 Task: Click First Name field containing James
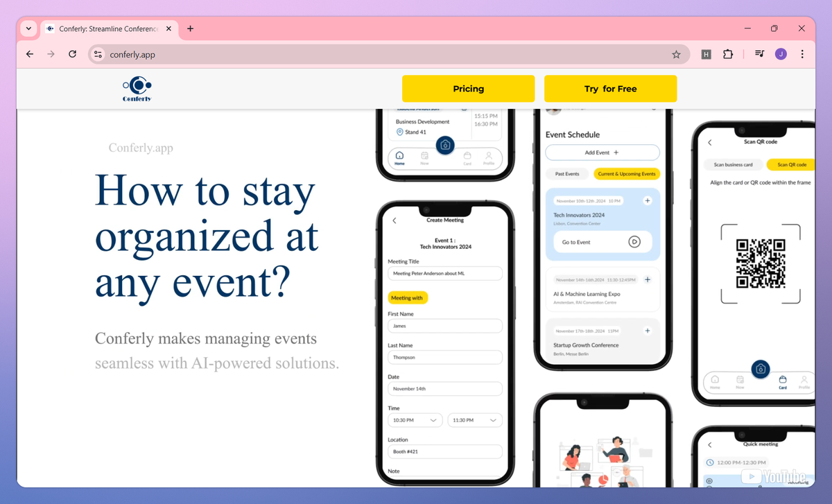click(x=445, y=326)
